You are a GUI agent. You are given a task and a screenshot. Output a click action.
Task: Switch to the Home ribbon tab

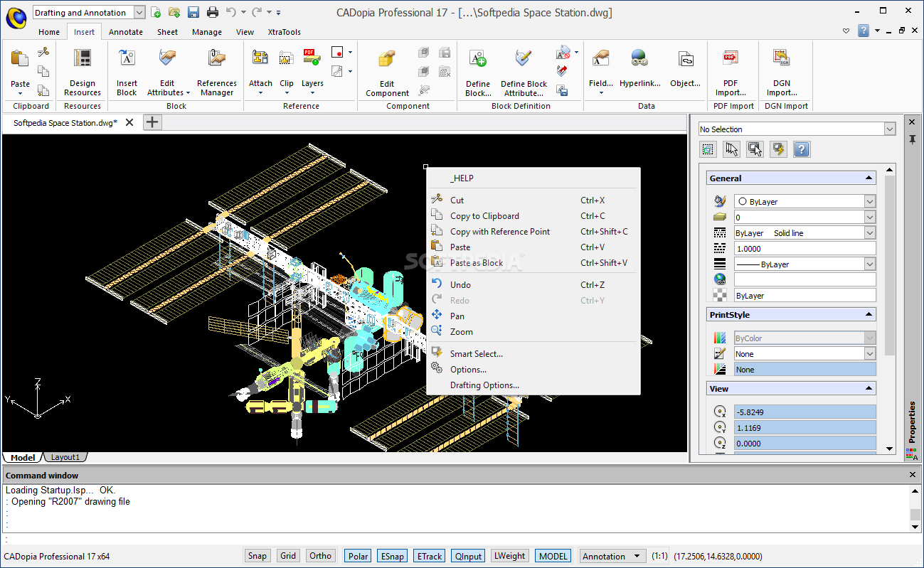pyautogui.click(x=49, y=32)
